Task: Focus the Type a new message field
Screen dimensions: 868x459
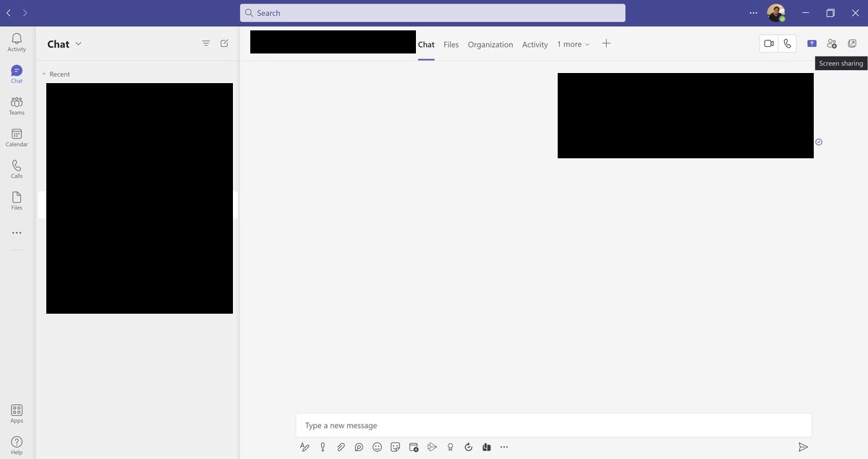Action: [553, 425]
